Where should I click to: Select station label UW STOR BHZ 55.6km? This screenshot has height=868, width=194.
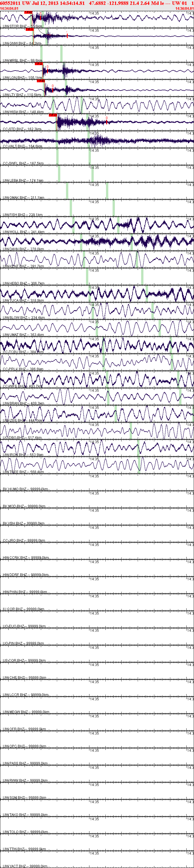(x=23, y=26)
